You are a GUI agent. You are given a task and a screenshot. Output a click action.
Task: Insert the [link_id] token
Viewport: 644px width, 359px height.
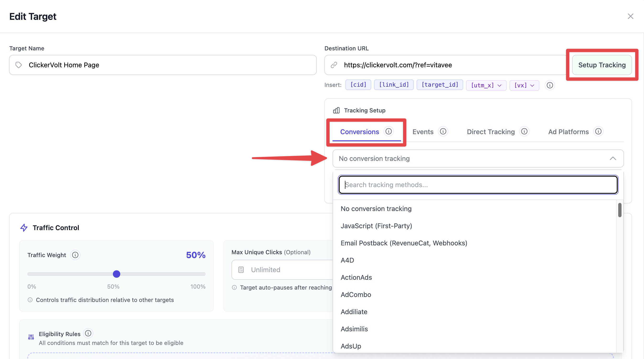394,85
